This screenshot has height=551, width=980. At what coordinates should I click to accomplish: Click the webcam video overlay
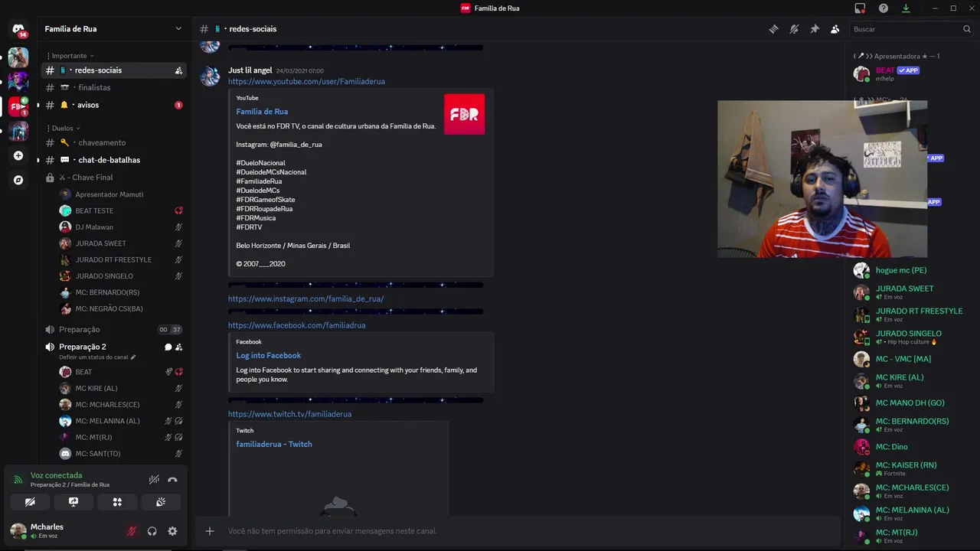[x=822, y=178]
